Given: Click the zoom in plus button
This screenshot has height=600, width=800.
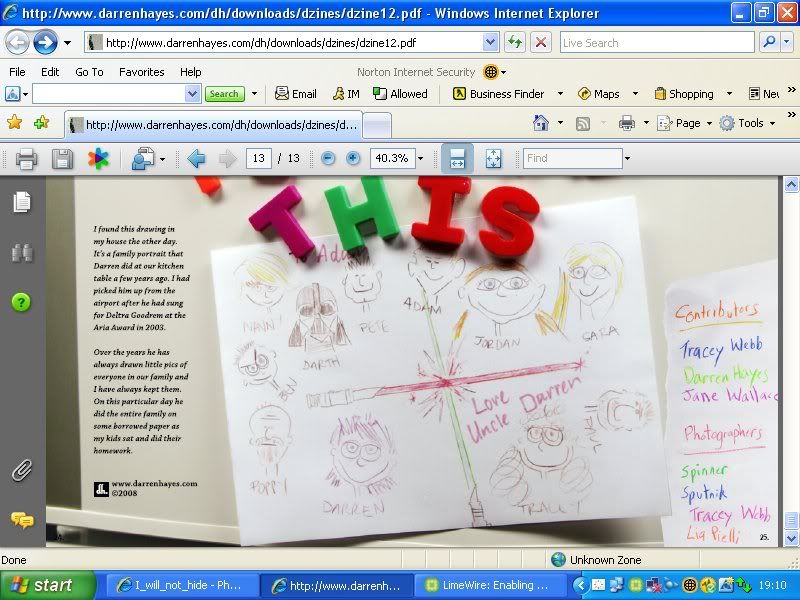Looking at the screenshot, I should tap(353, 158).
